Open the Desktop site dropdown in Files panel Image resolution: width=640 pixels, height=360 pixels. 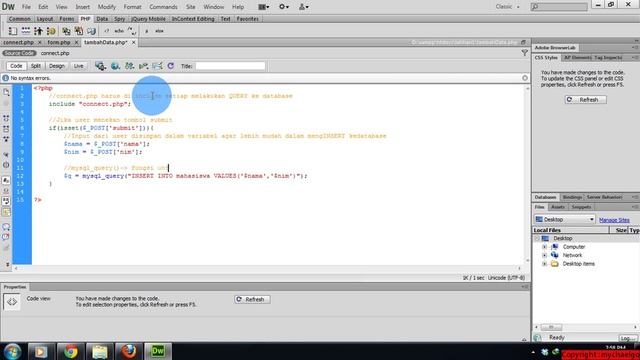[564, 220]
